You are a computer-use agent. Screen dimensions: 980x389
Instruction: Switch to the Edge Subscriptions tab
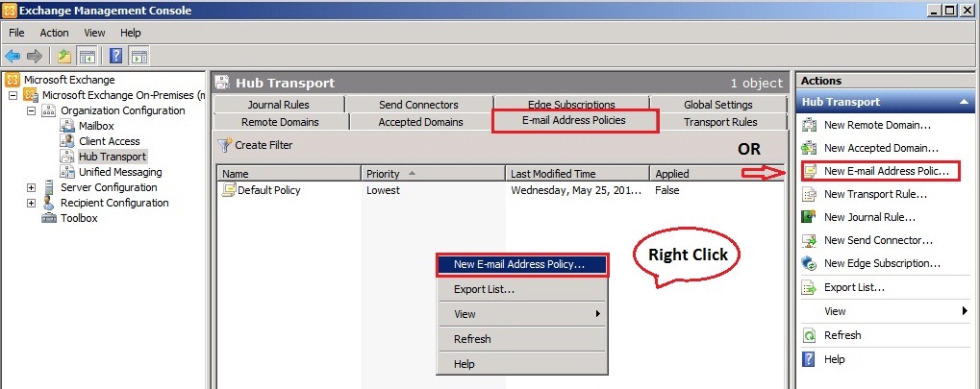pos(571,103)
